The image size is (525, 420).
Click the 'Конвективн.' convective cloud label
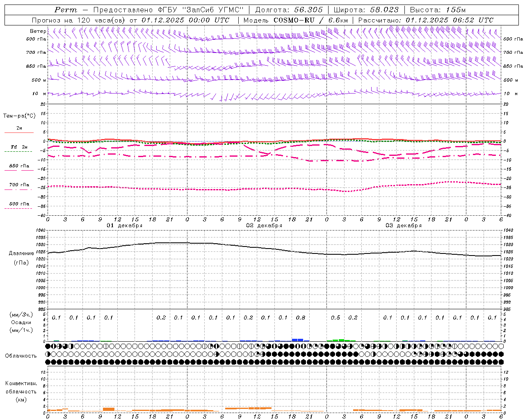21,383
